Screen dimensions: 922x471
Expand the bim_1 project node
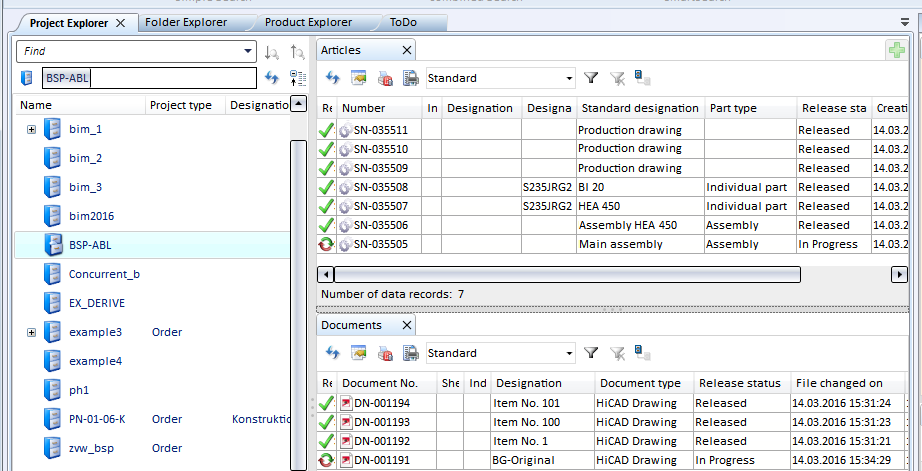coord(31,129)
